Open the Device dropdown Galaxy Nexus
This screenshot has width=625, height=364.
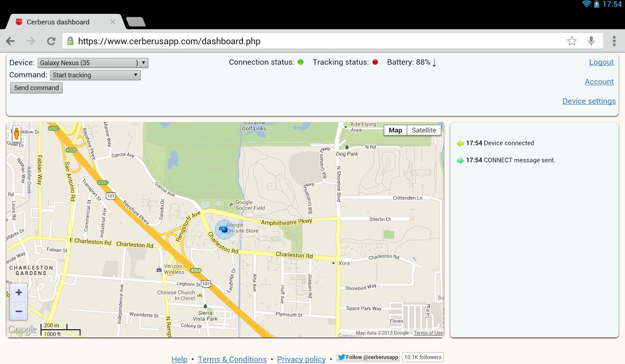tap(93, 63)
